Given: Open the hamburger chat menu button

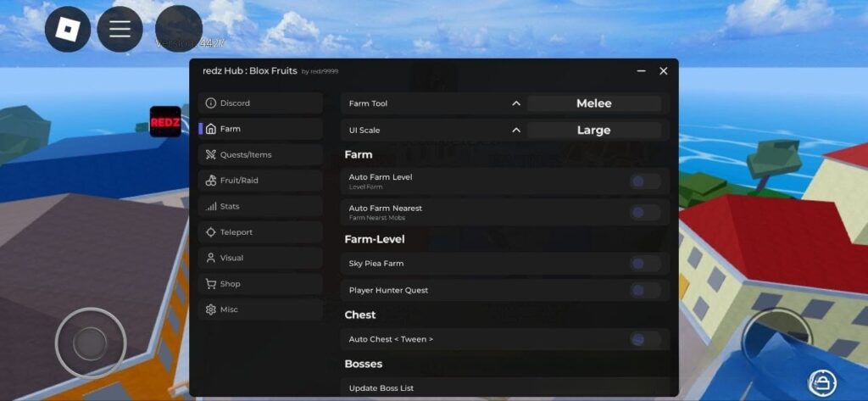Looking at the screenshot, I should 120,29.
